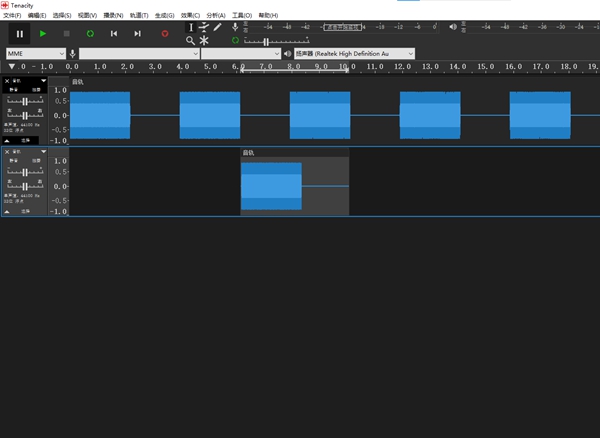This screenshot has width=600, height=438.
Task: Click speaker icon beside playback device box
Action: [x=287, y=54]
